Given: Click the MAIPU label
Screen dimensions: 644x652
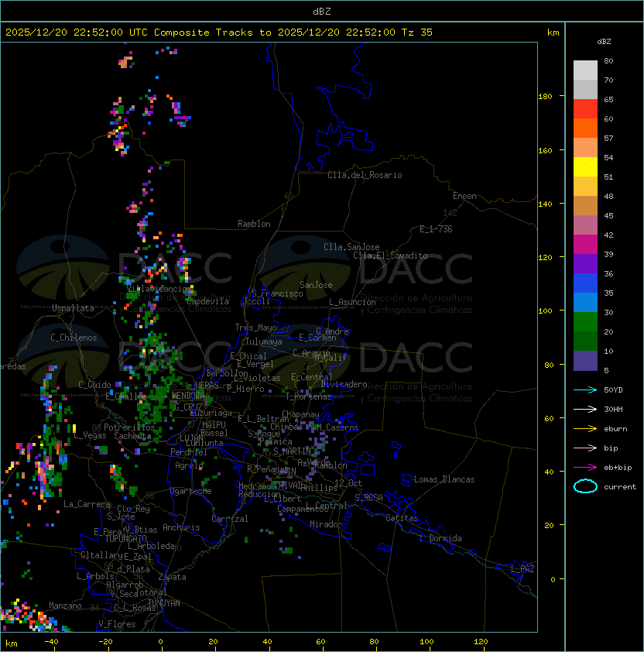Looking at the screenshot, I should click(214, 425).
